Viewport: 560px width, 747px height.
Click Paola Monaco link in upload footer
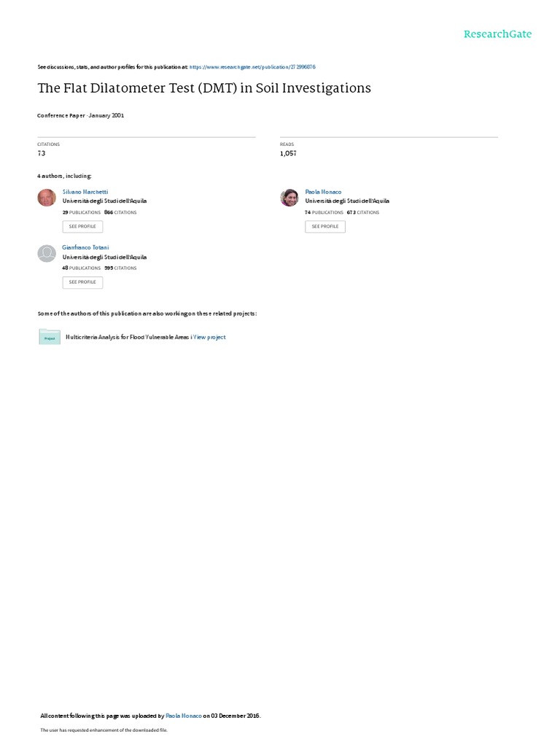[x=184, y=716]
